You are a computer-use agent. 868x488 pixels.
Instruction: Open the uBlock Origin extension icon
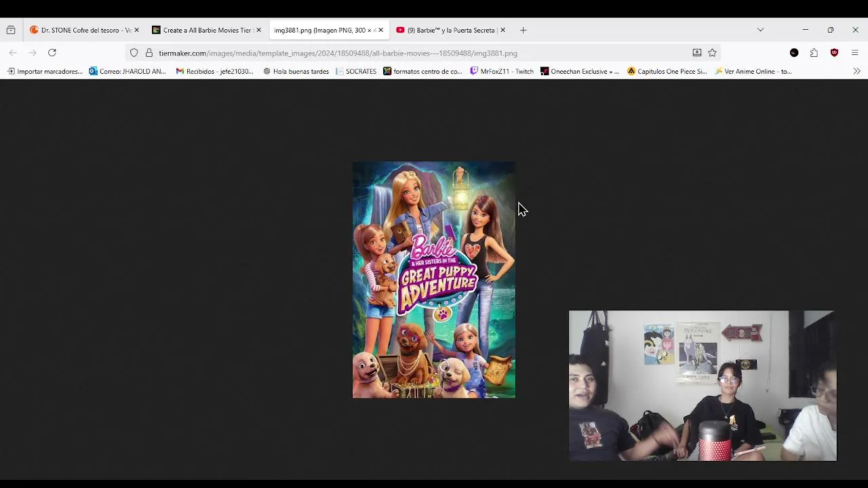click(834, 53)
